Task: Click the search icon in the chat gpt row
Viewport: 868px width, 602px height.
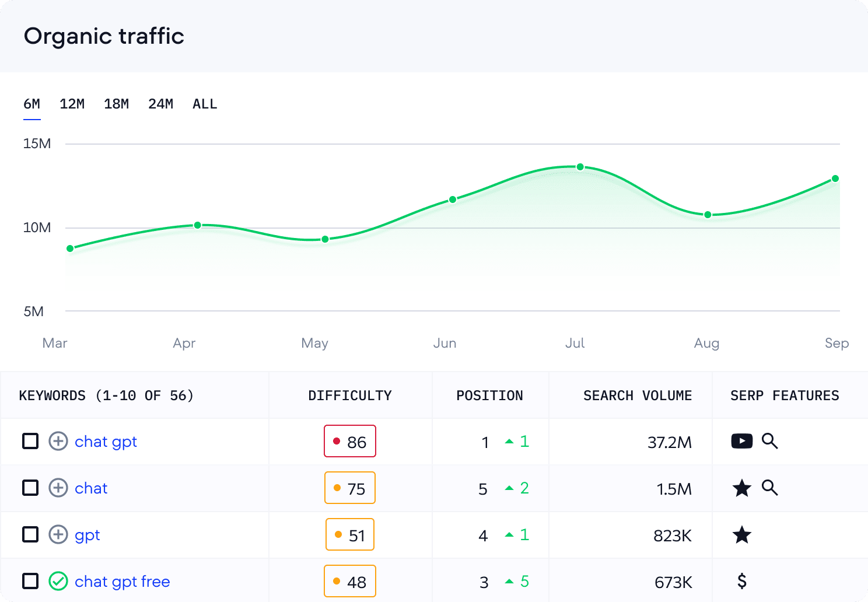Action: (770, 441)
